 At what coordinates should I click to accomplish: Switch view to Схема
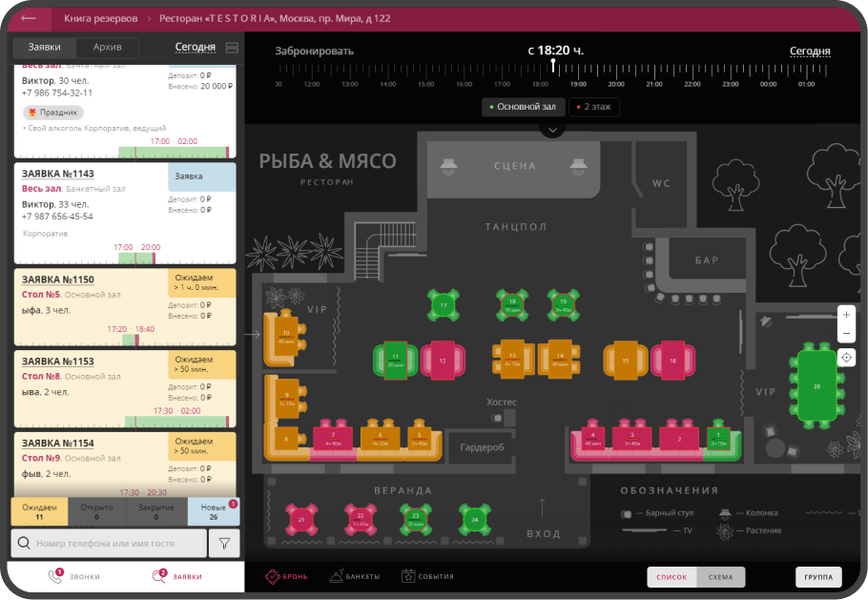click(x=720, y=577)
